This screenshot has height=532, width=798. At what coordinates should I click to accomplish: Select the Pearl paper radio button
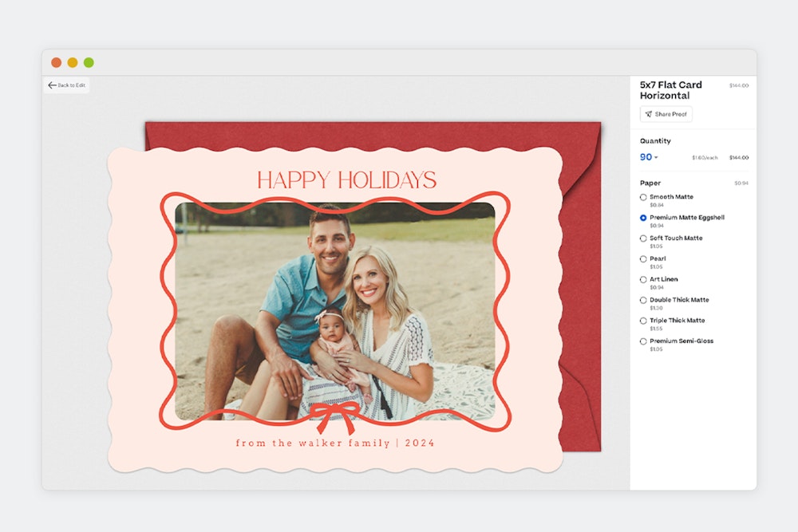click(643, 259)
